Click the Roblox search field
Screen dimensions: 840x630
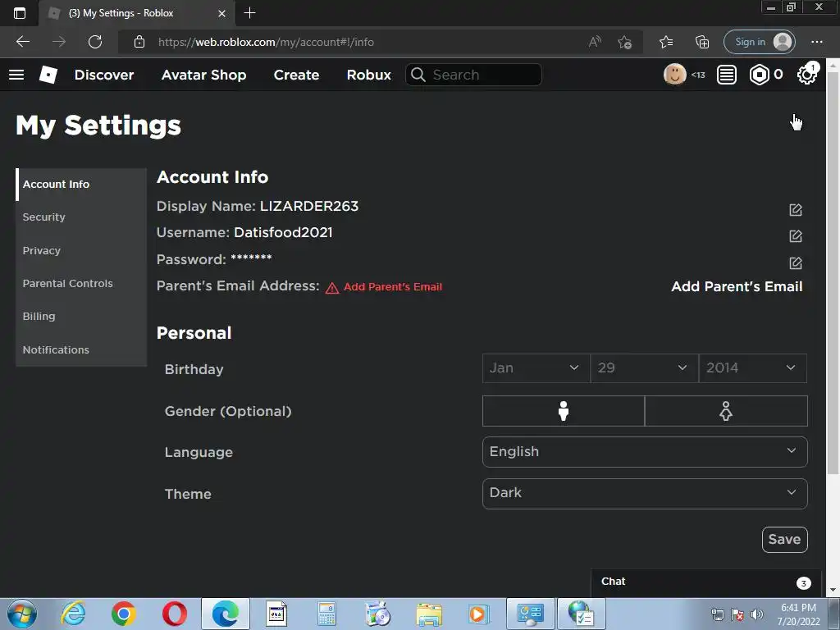point(473,75)
